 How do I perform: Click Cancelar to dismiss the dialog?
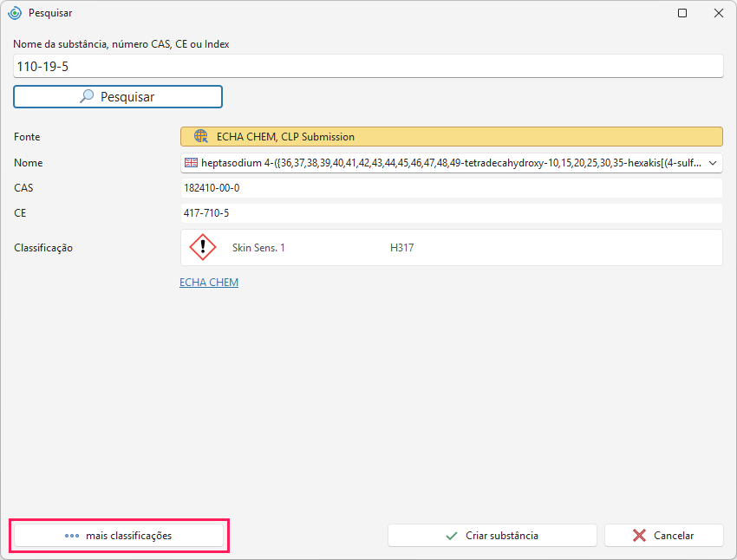coord(663,536)
